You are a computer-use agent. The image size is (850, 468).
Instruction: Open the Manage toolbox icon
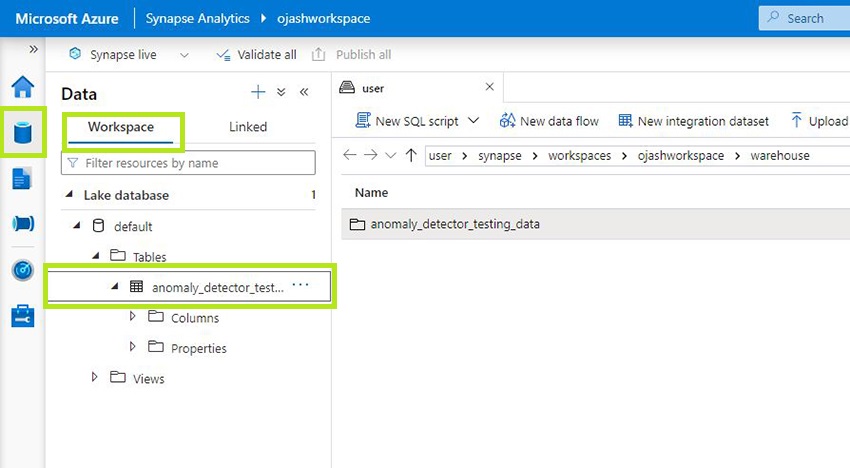(x=22, y=316)
